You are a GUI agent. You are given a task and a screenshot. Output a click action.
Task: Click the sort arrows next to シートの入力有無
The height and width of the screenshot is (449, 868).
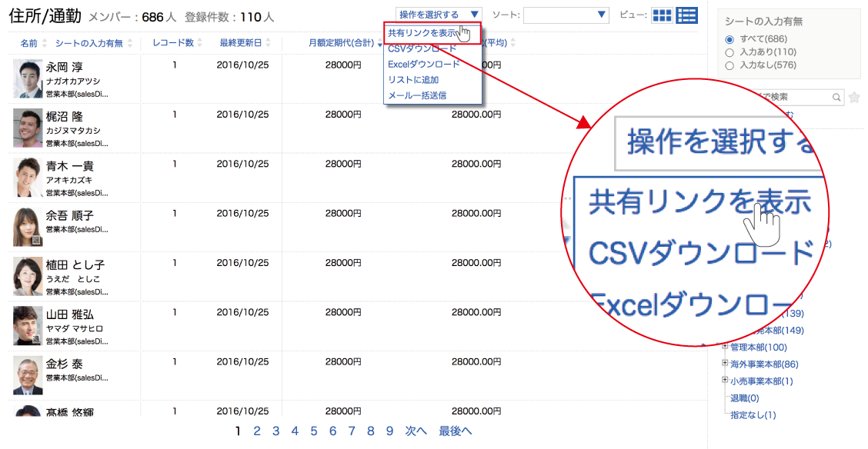tap(129, 43)
